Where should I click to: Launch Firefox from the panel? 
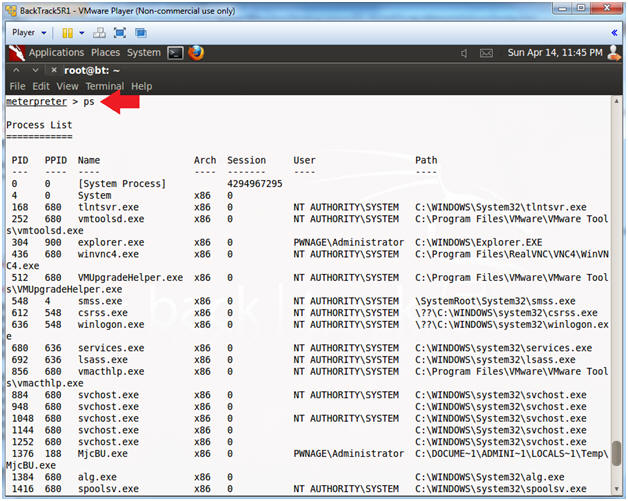196,53
